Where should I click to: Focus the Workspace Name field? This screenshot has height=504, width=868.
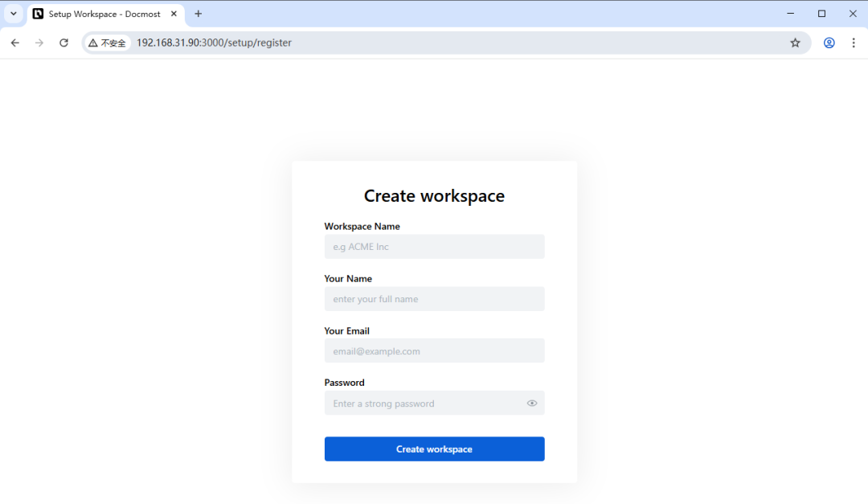coord(434,247)
